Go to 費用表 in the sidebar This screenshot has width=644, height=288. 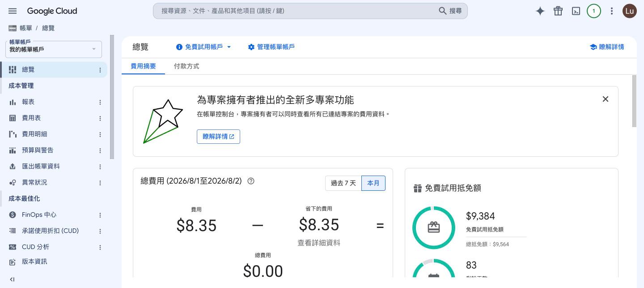tap(31, 118)
